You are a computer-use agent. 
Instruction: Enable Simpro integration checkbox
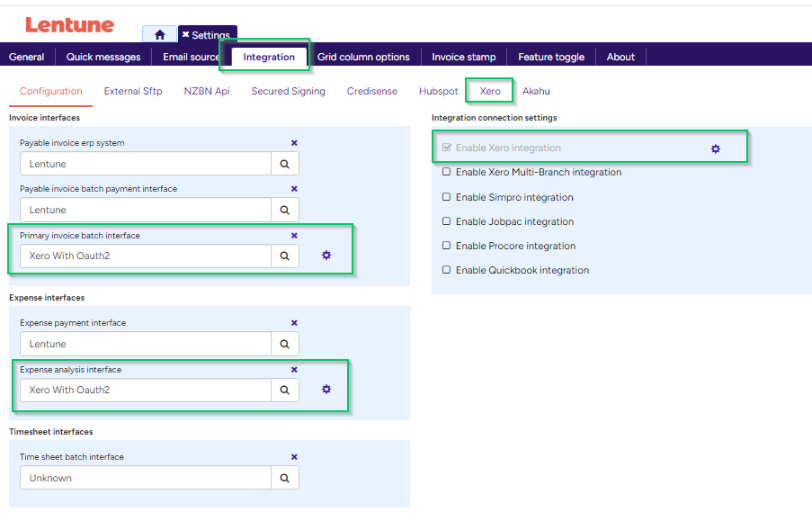coord(446,197)
